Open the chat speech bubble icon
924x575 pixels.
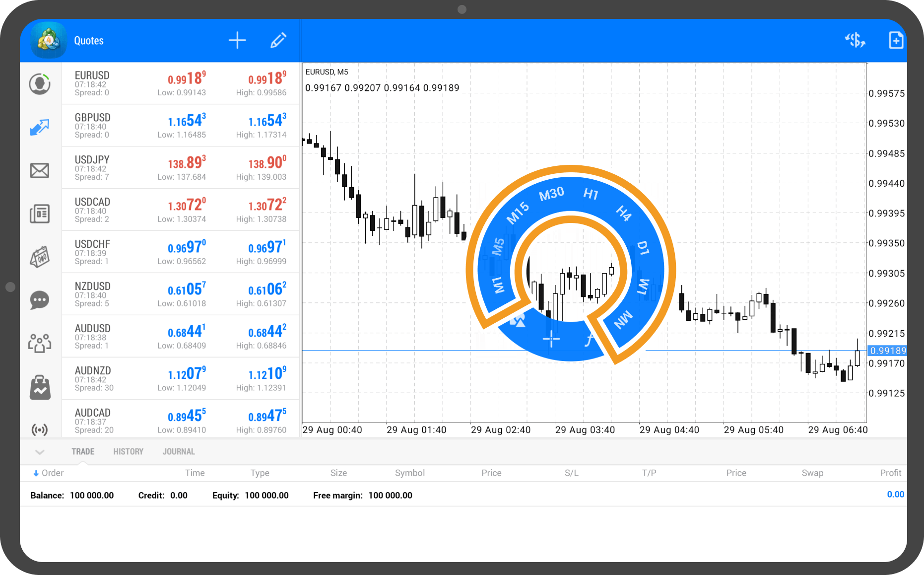pos(40,300)
